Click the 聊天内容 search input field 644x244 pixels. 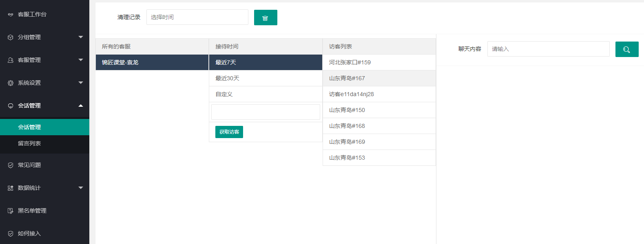pos(548,49)
